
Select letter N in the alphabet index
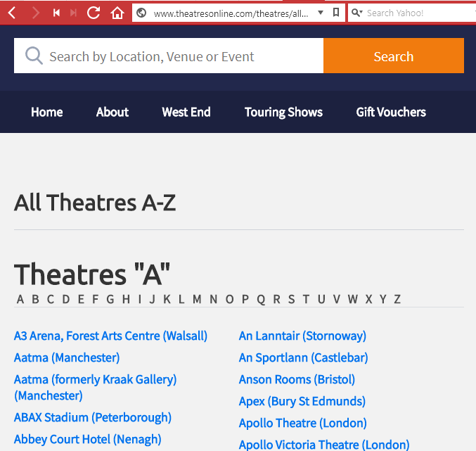pyautogui.click(x=214, y=299)
